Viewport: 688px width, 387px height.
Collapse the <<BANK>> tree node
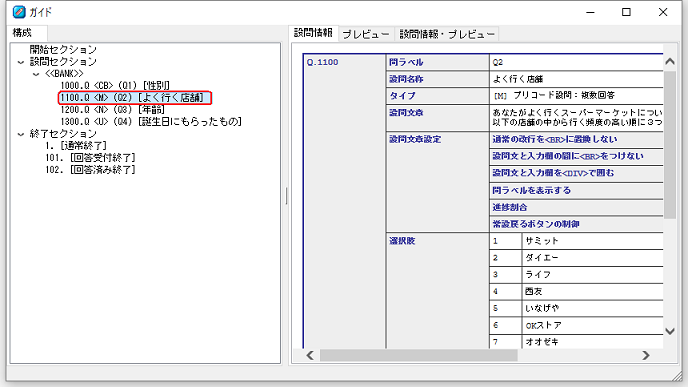coord(36,74)
